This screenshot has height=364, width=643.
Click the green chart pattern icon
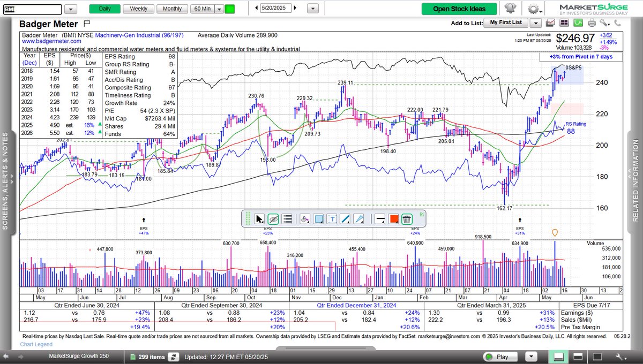click(x=578, y=23)
